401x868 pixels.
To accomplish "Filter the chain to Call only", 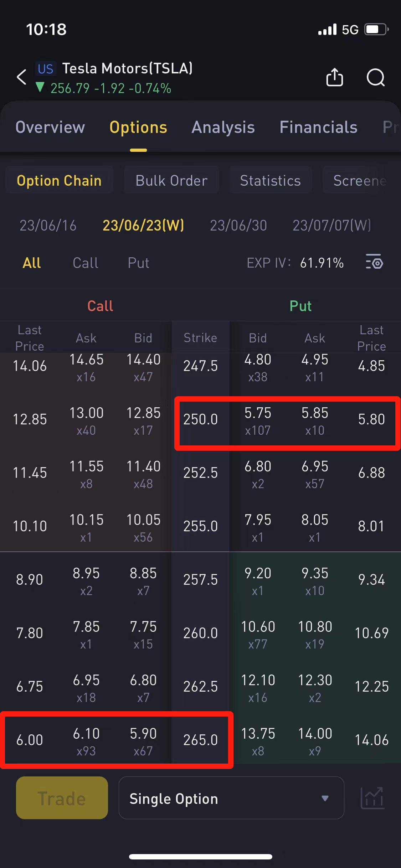I will coord(86,263).
